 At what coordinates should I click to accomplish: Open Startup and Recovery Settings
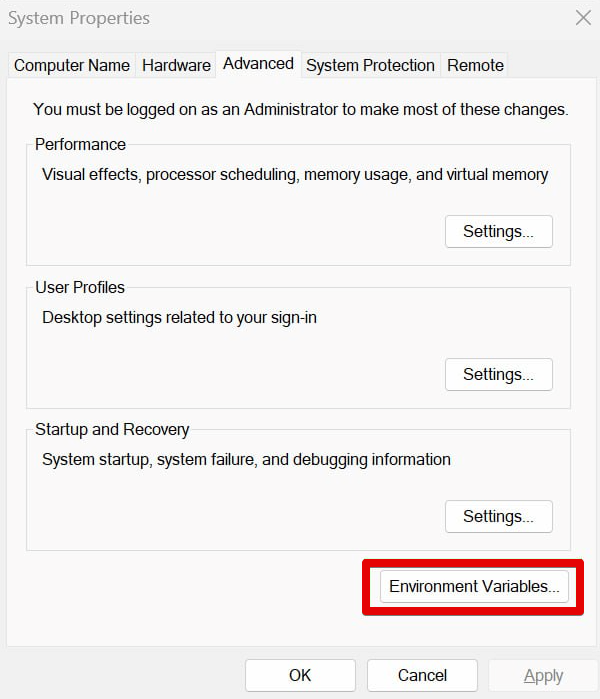(x=498, y=516)
